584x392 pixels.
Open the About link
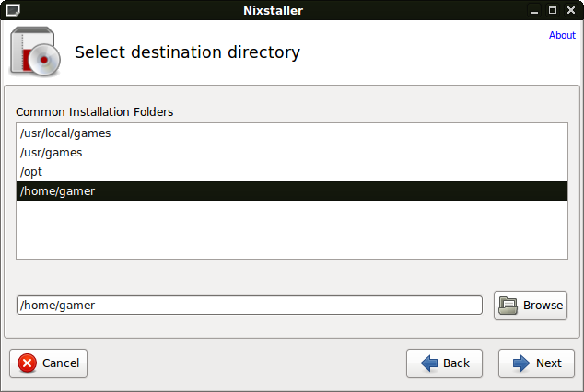[x=562, y=35]
